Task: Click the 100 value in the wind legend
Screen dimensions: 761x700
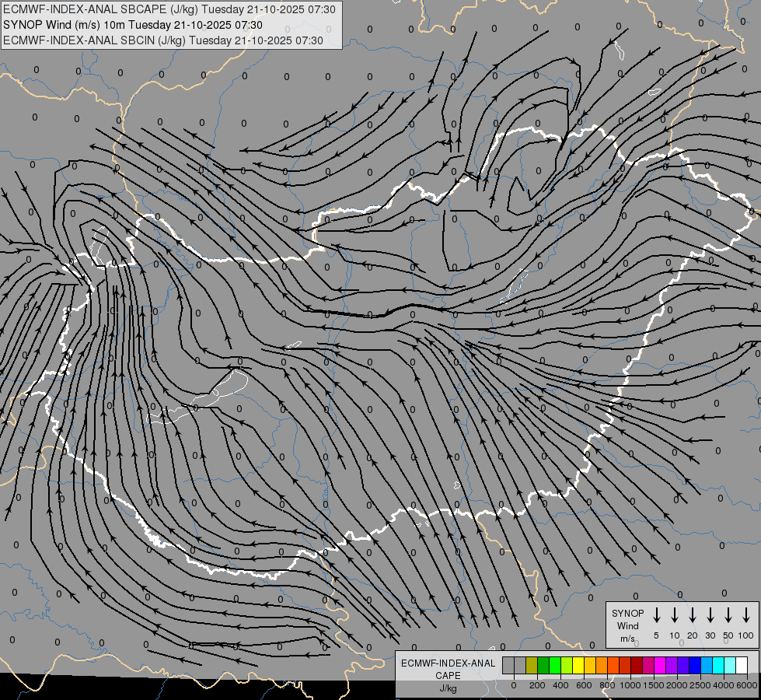Action: 746,635
